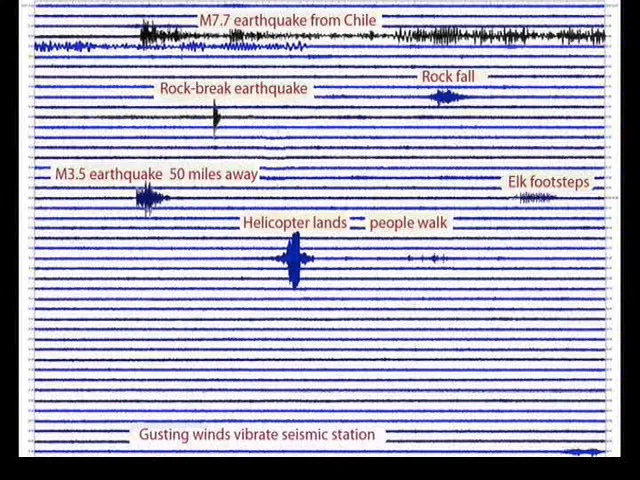Click the "M3.5 earthquake 50 miles away" label

(x=156, y=174)
